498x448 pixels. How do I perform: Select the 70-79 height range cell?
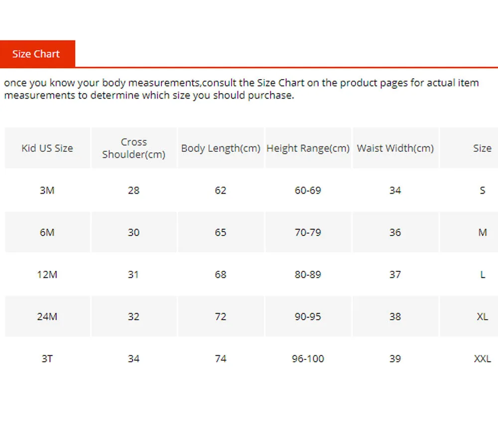(308, 232)
